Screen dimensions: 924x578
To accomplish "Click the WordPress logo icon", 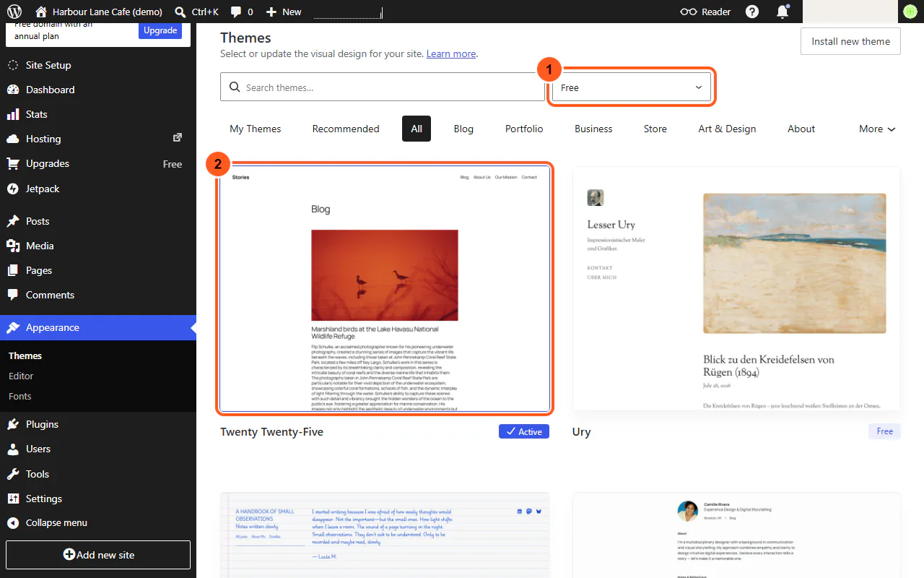I will [14, 12].
